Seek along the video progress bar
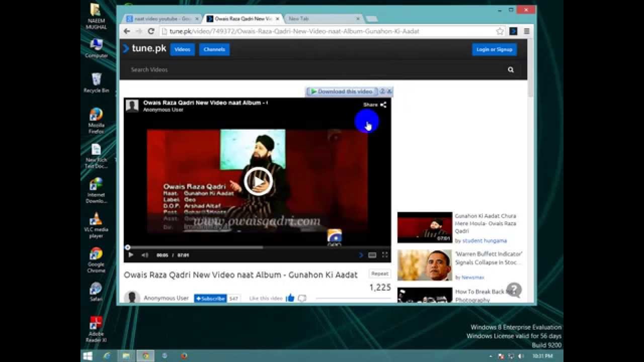 [257, 247]
